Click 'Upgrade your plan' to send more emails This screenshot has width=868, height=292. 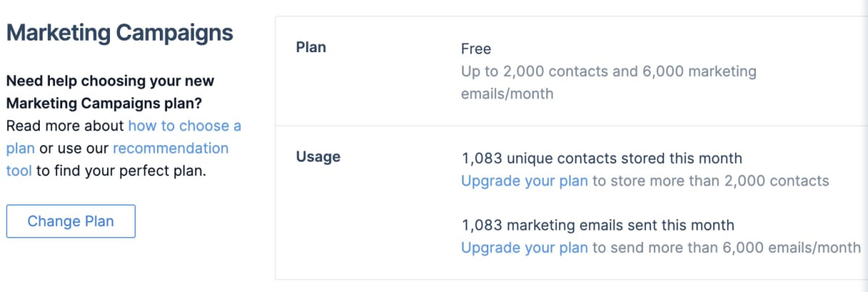click(524, 247)
